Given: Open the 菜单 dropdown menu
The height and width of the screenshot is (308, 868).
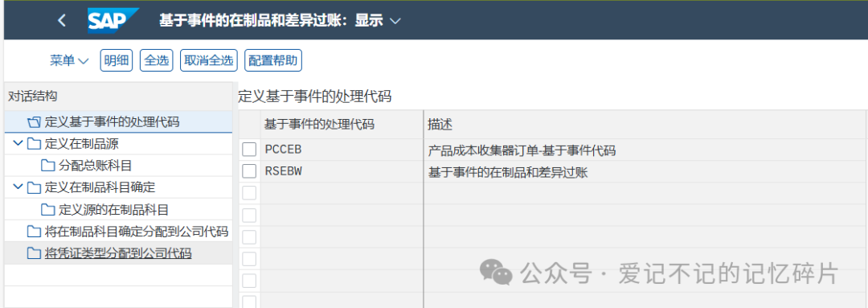Looking at the screenshot, I should click(x=69, y=60).
